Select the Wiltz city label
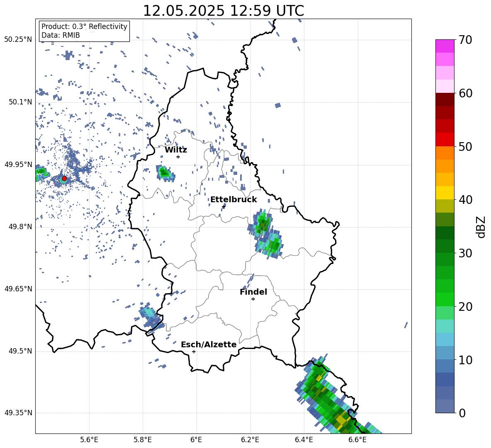The image size is (491, 448). pyautogui.click(x=176, y=150)
